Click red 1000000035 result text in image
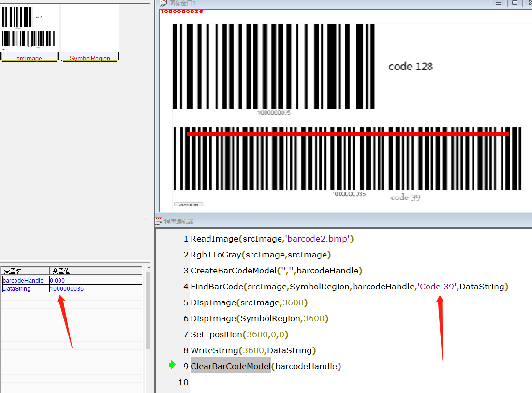Image resolution: width=532 pixels, height=393 pixels. click(181, 11)
